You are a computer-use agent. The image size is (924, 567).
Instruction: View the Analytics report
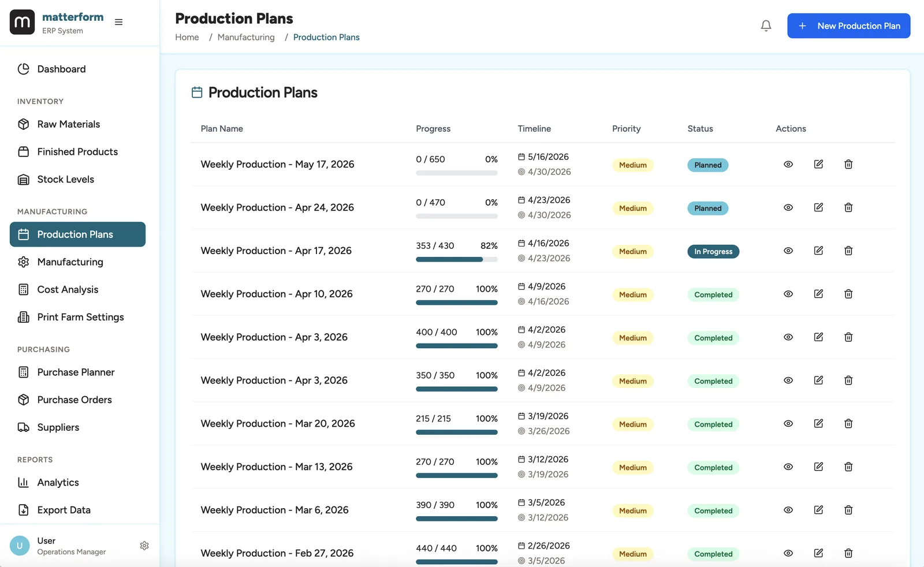[x=58, y=482]
